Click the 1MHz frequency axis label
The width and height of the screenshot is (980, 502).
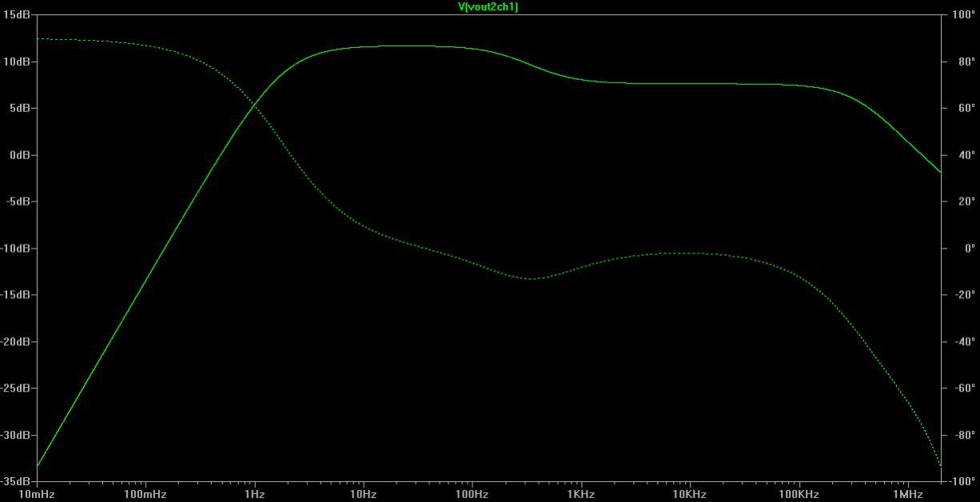[907, 495]
